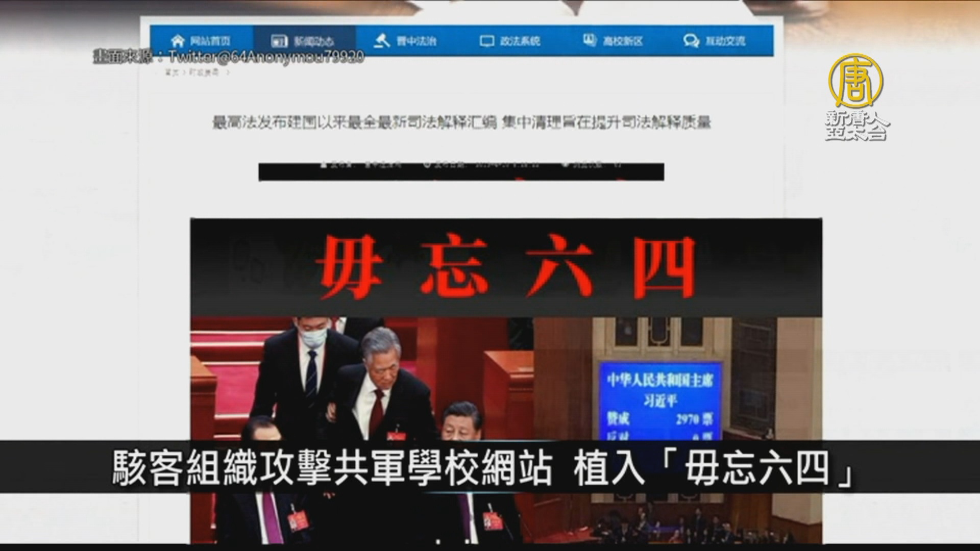
Task: Open the 政法系统 menu item
Action: [x=520, y=41]
